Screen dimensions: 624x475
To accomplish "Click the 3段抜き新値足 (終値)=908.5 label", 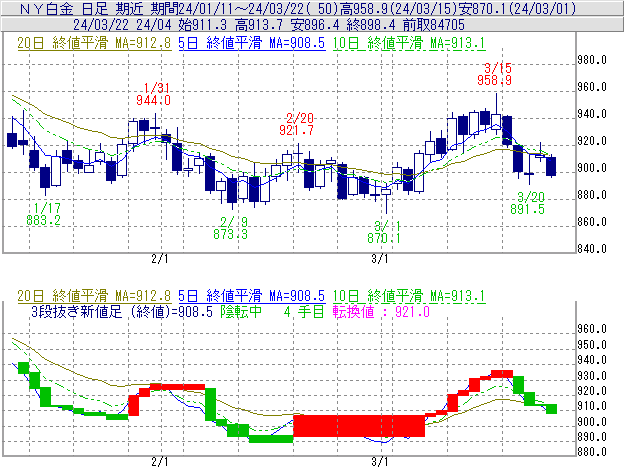I will 122,311.
